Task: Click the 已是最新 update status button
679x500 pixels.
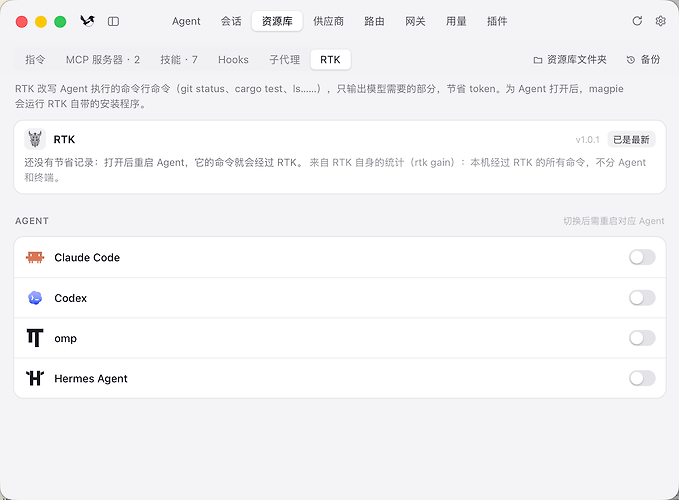Action: point(631,139)
